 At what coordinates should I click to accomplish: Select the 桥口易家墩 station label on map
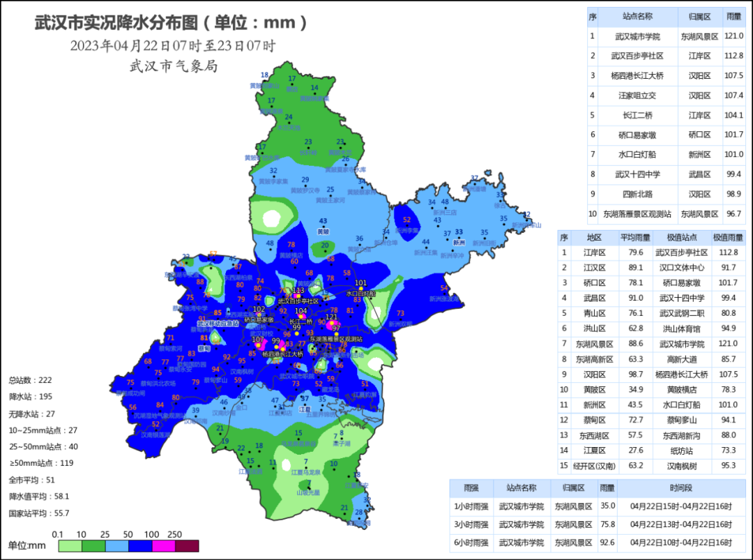259,319
